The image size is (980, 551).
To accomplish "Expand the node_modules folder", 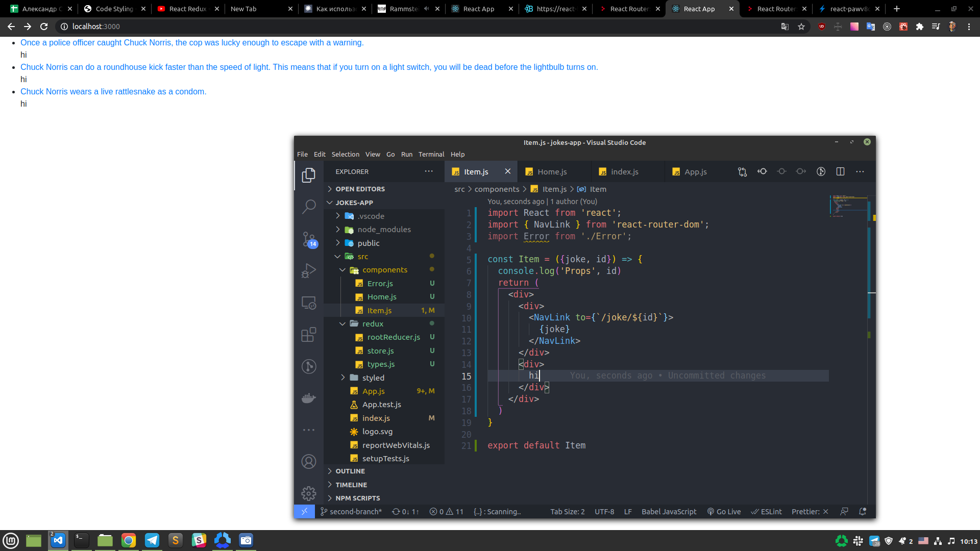I will tap(384, 230).
